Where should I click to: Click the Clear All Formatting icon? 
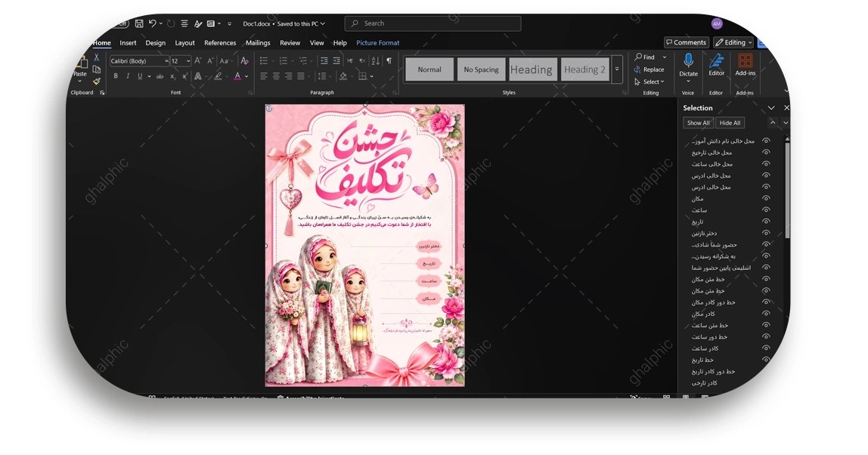(245, 61)
